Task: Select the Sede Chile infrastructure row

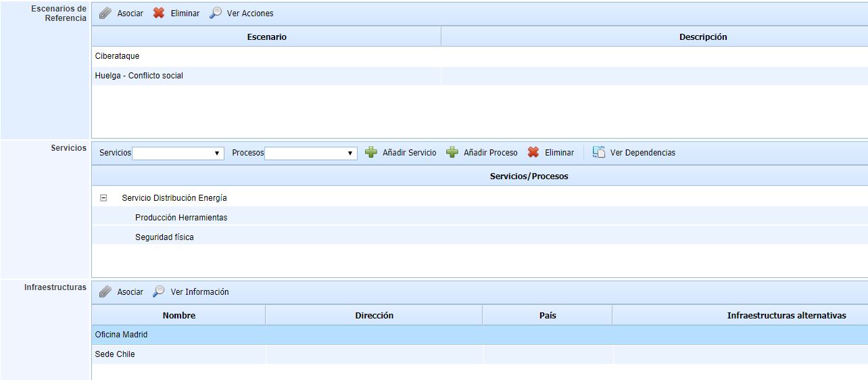Action: [x=115, y=354]
